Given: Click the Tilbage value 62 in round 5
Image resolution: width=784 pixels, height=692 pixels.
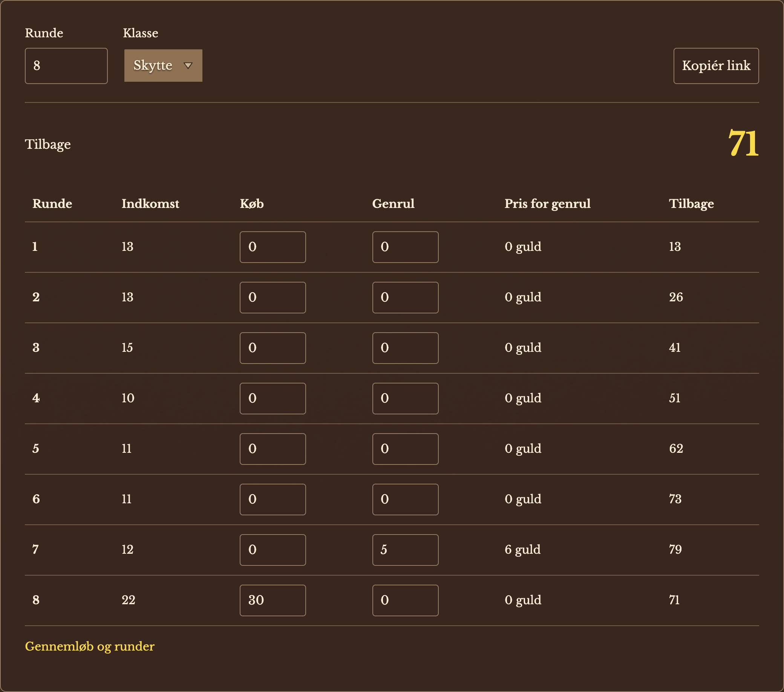Looking at the screenshot, I should [x=676, y=449].
